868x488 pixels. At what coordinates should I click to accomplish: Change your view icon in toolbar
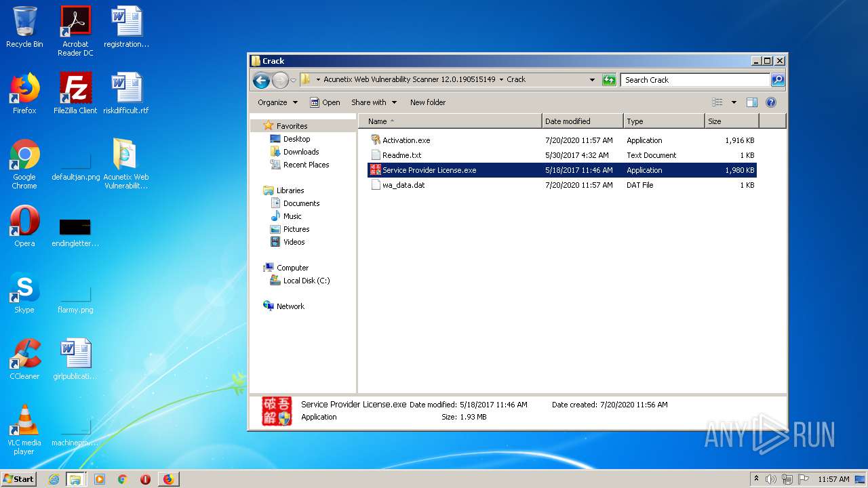click(x=717, y=102)
